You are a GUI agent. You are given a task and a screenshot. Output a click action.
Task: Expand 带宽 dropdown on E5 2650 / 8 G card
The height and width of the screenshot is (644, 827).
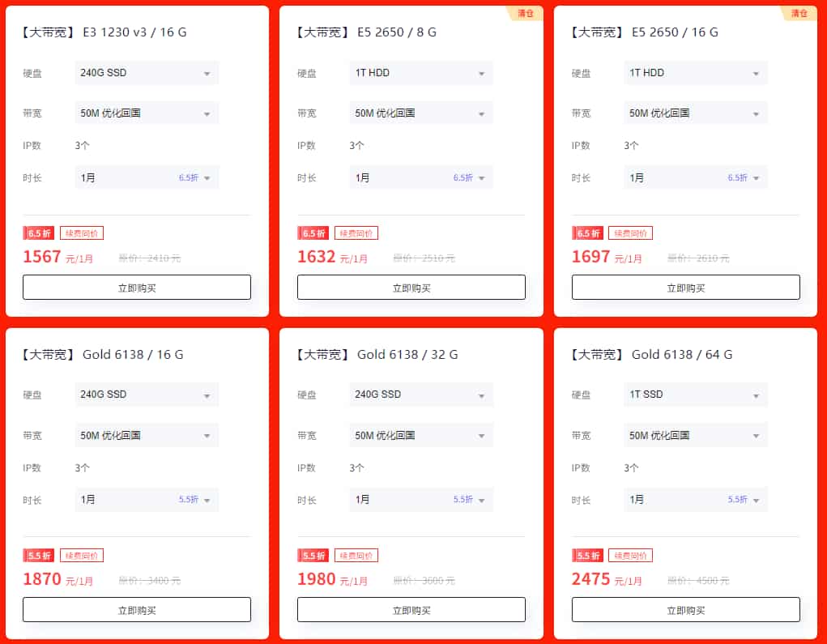click(421, 113)
